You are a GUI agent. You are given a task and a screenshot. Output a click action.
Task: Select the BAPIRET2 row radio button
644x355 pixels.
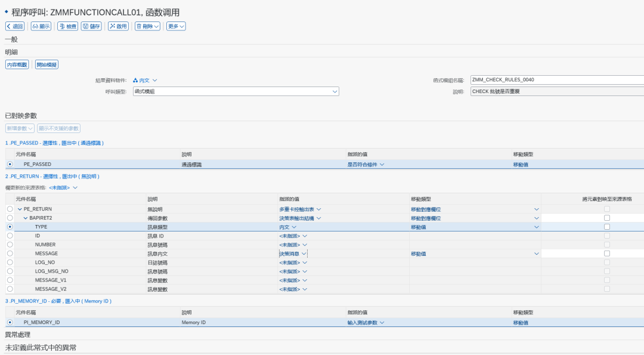pyautogui.click(x=10, y=218)
